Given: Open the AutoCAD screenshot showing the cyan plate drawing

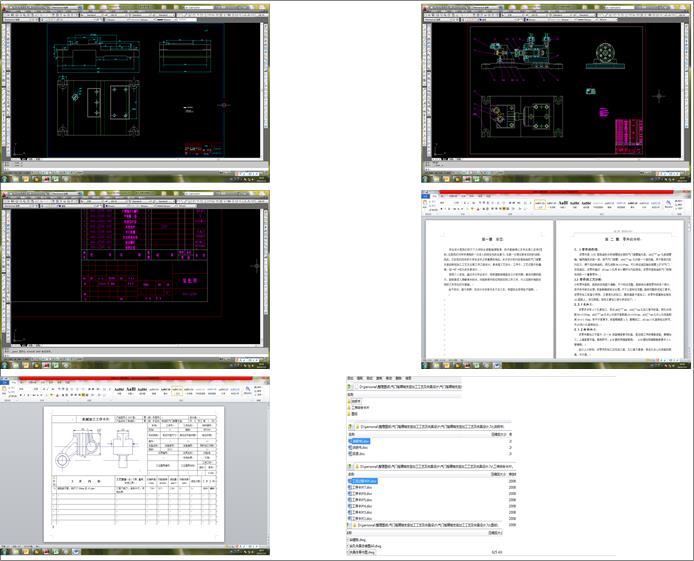Looking at the screenshot, I should tap(135, 93).
